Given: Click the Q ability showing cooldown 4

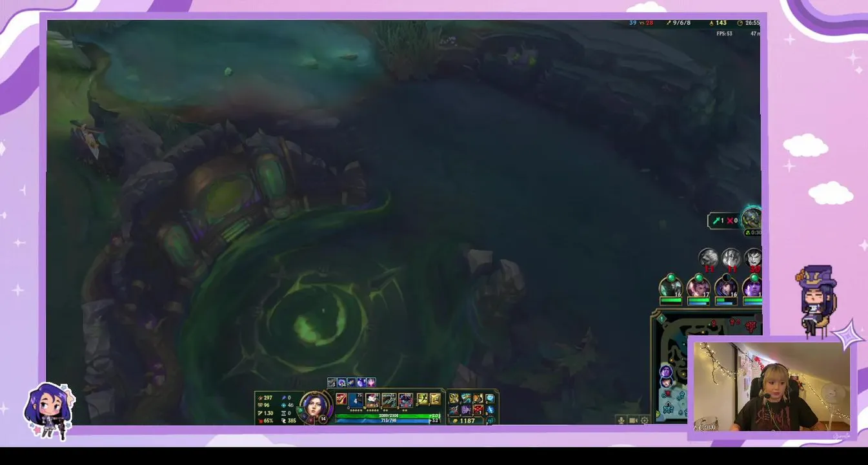Looking at the screenshot, I should 356,400.
